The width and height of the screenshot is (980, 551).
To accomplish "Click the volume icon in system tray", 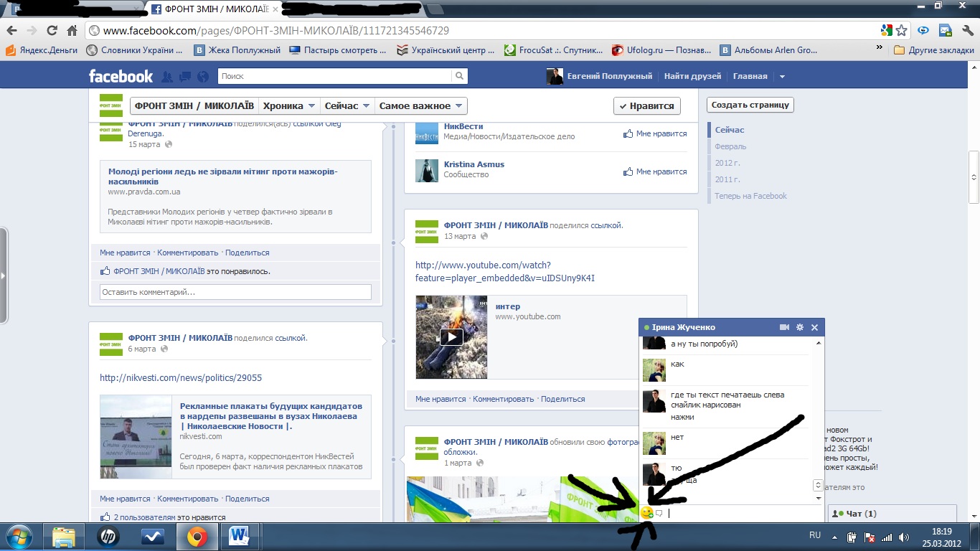I will [903, 537].
